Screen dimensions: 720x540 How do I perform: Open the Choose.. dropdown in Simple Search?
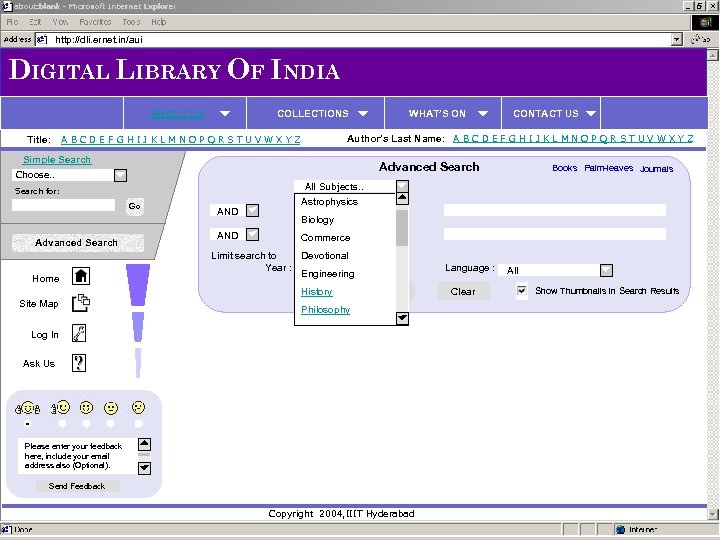(x=120, y=175)
